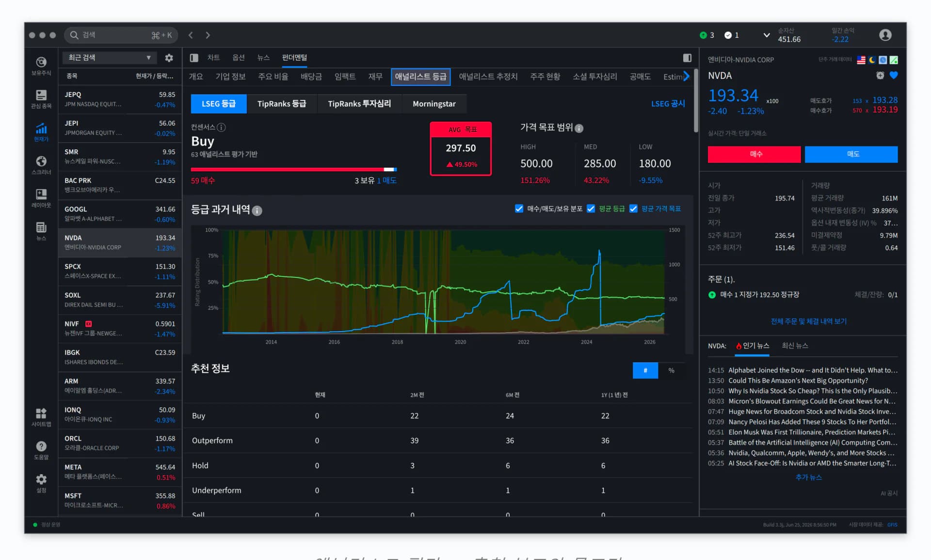Switch to the 옵션 tab
931x560 pixels.
[238, 58]
